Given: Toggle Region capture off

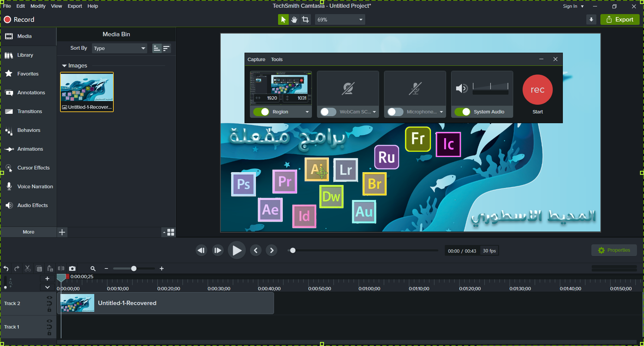Looking at the screenshot, I should (261, 112).
